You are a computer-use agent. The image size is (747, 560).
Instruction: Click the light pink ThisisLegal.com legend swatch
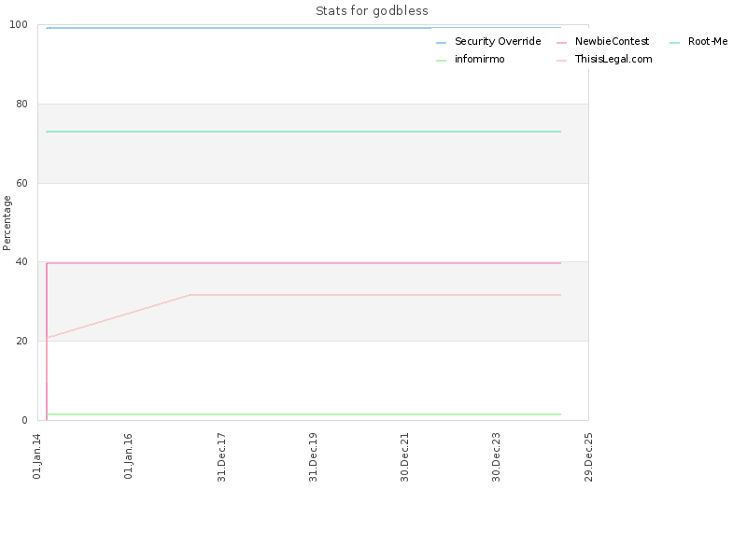click(562, 61)
